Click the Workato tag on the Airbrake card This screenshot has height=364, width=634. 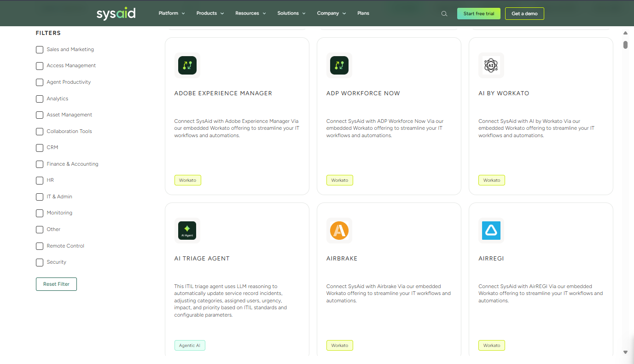pyautogui.click(x=339, y=345)
